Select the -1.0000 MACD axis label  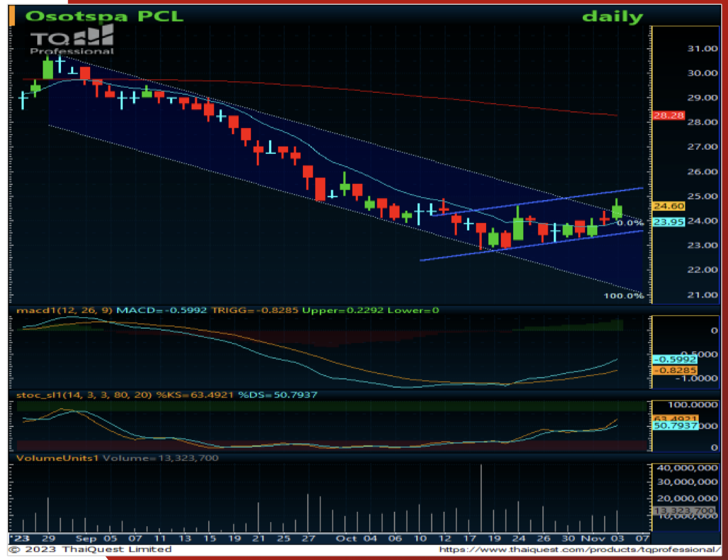(696, 378)
